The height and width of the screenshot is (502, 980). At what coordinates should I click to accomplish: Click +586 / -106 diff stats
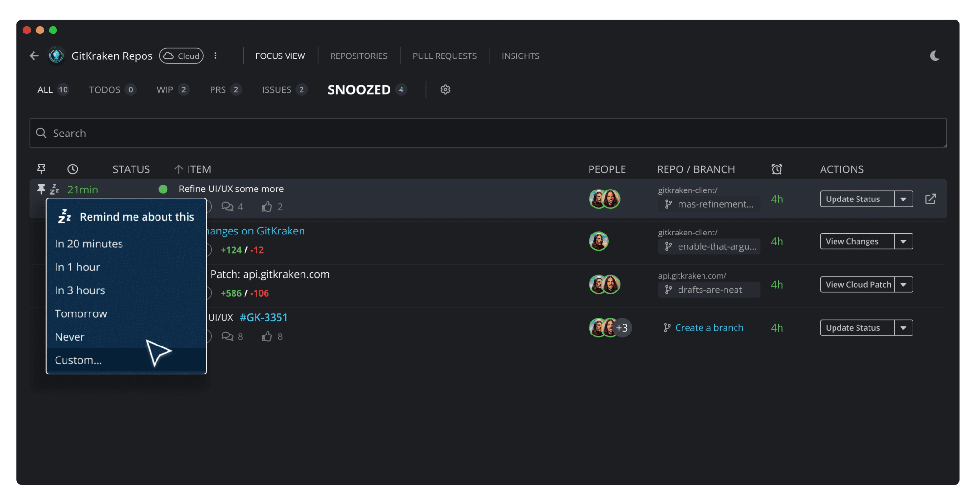point(245,293)
